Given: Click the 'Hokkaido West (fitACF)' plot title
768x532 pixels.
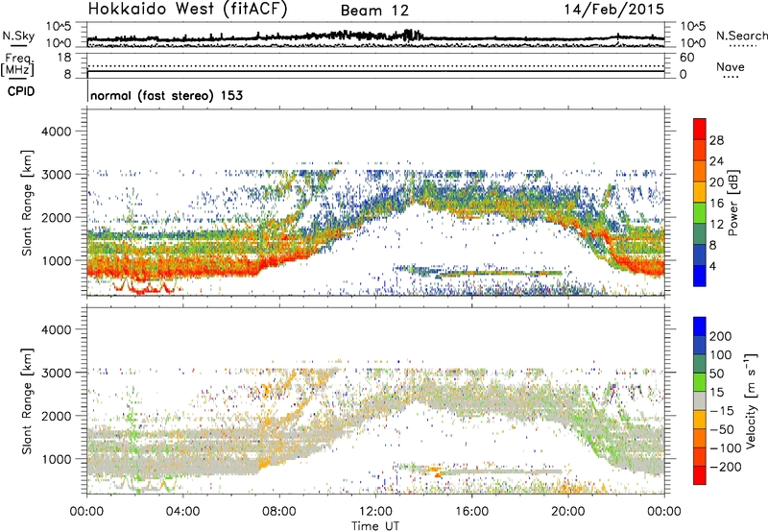Looking at the screenshot, I should (x=187, y=10).
